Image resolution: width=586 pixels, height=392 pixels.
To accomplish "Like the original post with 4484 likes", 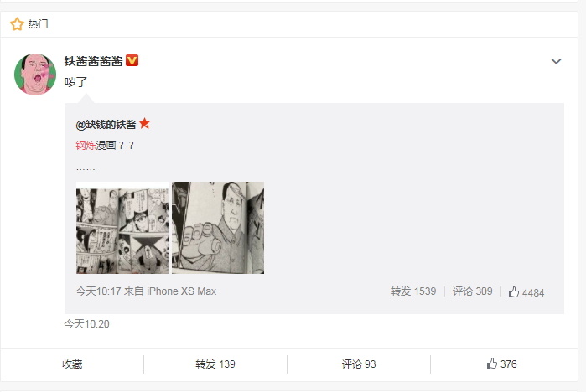I will (x=526, y=292).
